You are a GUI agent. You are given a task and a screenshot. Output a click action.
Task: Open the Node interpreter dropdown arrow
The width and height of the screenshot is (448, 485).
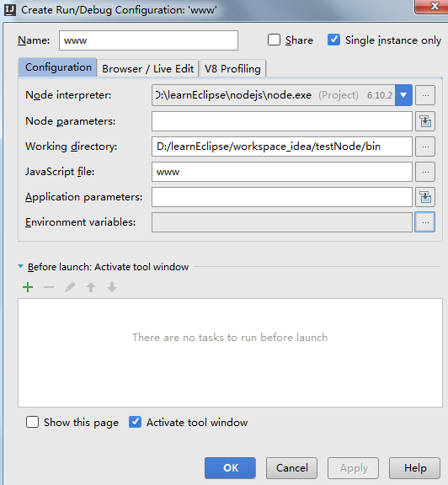(403, 95)
